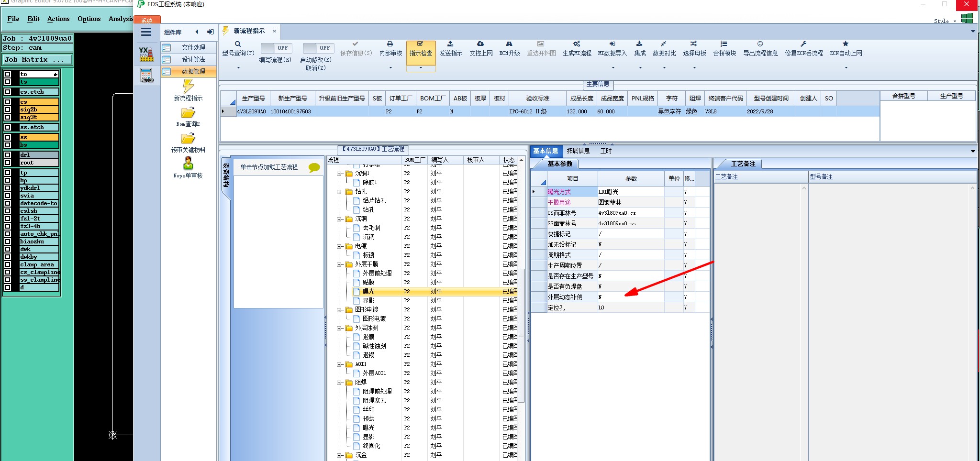Click 选择母板 shuffle icon
The height and width of the screenshot is (461, 980).
pyautogui.click(x=694, y=44)
